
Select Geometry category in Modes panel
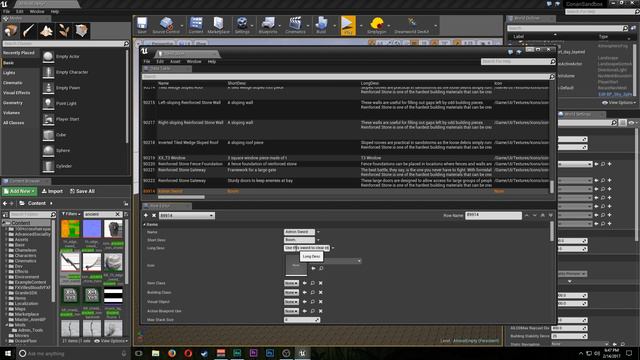(x=13, y=103)
